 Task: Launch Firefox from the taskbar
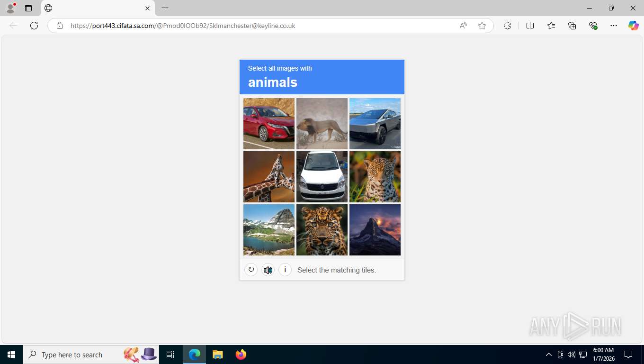[241, 355]
